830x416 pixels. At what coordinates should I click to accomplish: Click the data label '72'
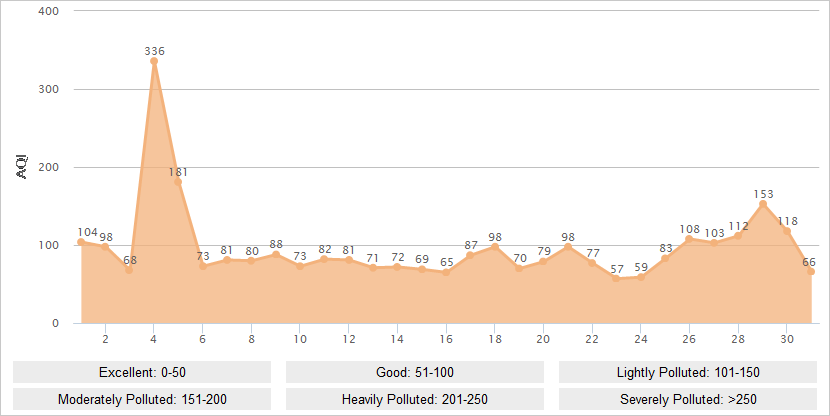(x=398, y=257)
